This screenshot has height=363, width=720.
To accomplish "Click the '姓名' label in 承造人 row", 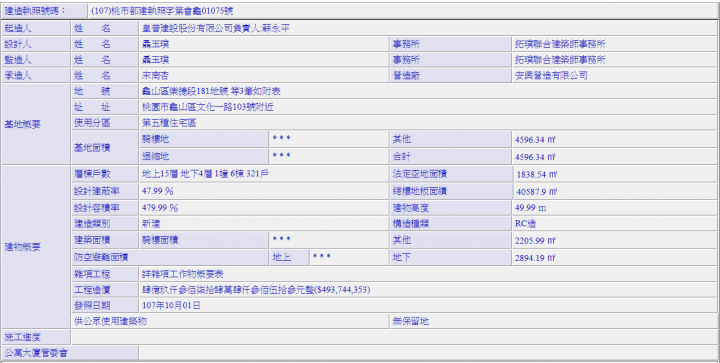I will (92, 75).
